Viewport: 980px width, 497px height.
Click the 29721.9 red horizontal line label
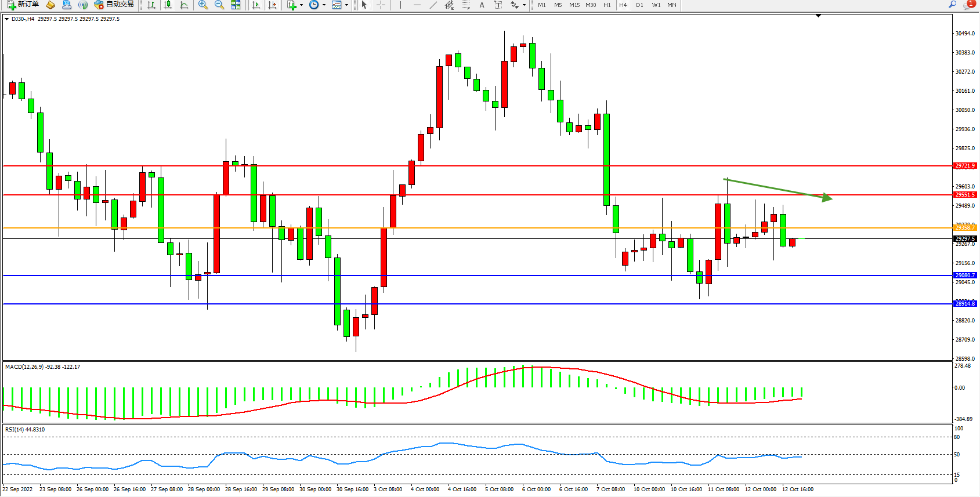pyautogui.click(x=965, y=166)
